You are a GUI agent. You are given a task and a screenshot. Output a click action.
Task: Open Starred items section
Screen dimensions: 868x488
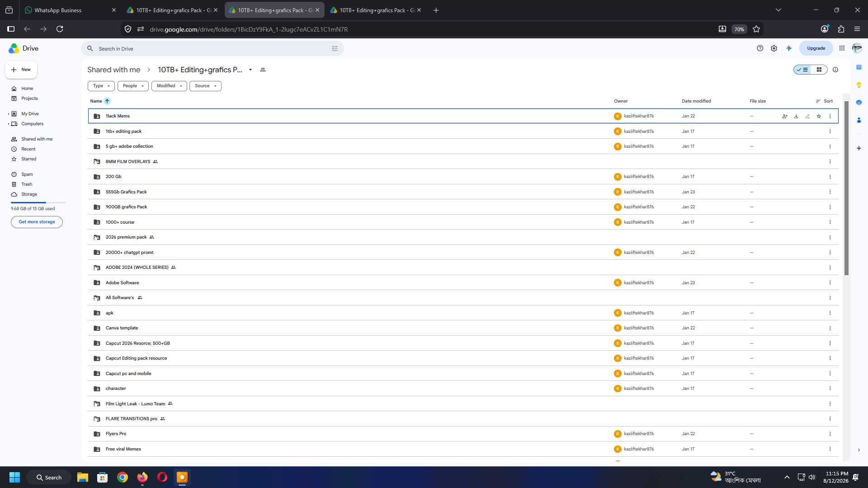(28, 159)
